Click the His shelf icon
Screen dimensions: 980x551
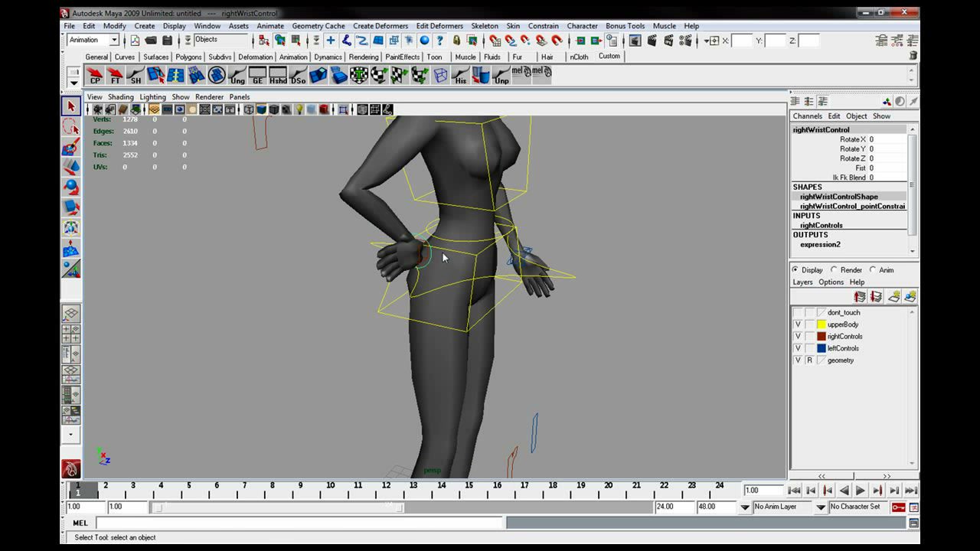(x=460, y=75)
